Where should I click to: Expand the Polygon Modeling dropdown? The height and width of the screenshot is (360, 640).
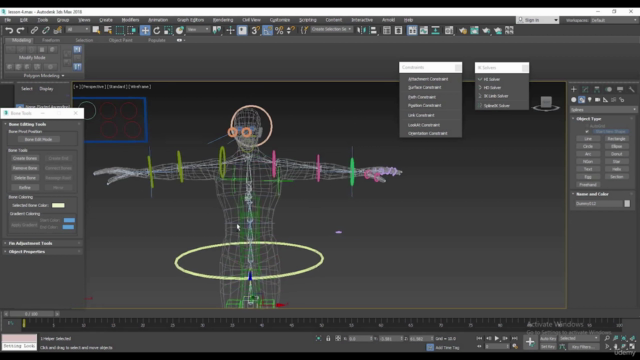(44, 76)
